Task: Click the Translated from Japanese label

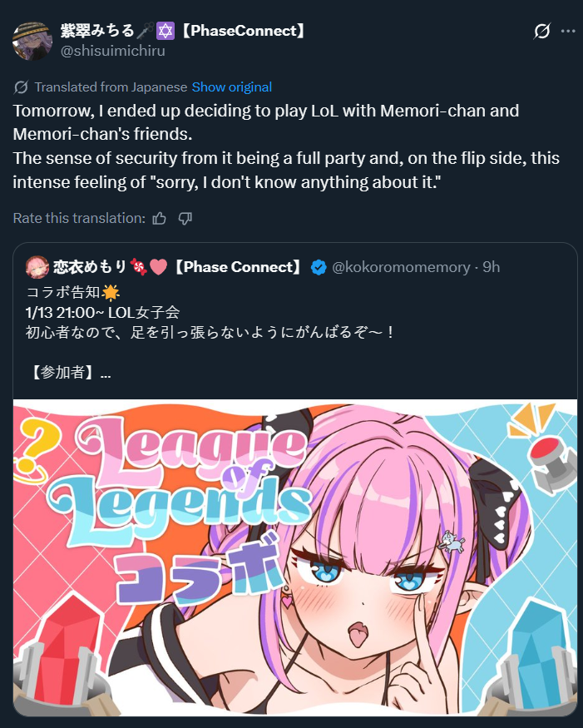Action: [x=111, y=87]
